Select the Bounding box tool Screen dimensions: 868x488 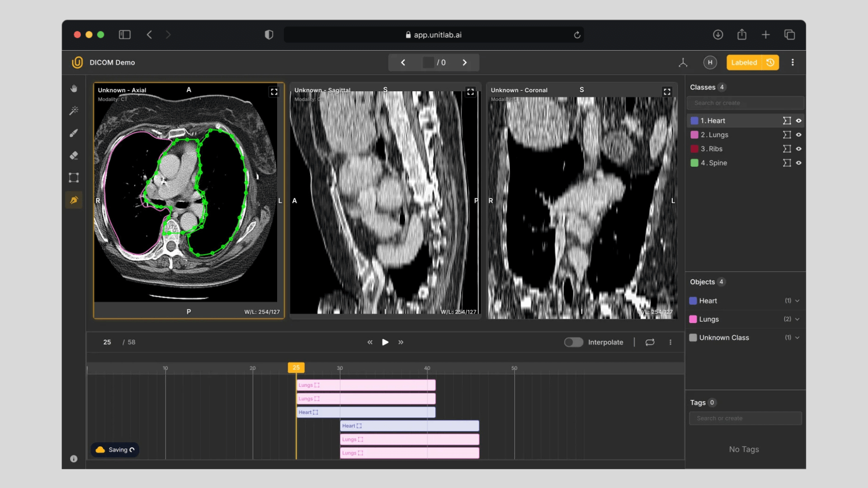coord(74,177)
